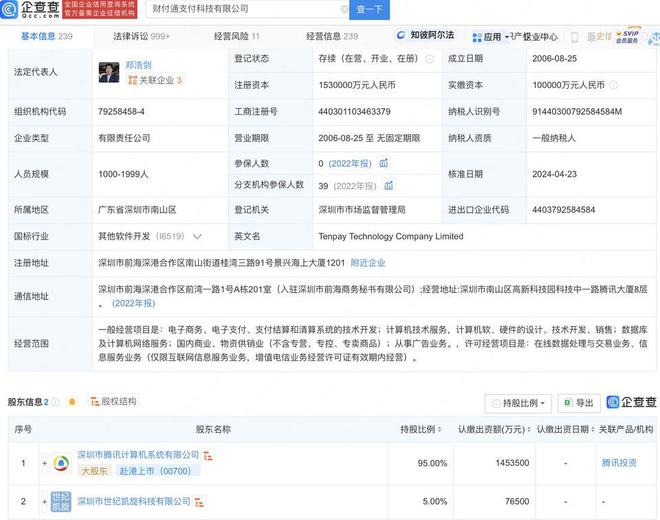The image size is (660, 520).
Task: Open 深圳市腾讯计算机系统有限公司 shareholder link
Action: click(138, 455)
